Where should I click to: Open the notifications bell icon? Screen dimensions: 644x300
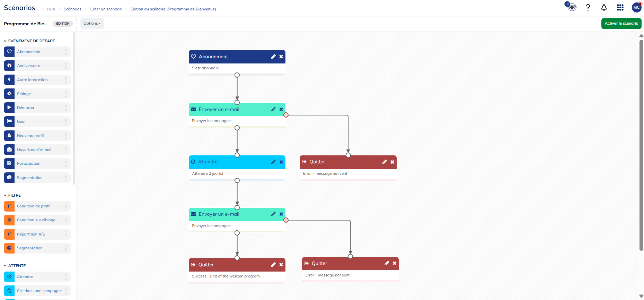604,7
